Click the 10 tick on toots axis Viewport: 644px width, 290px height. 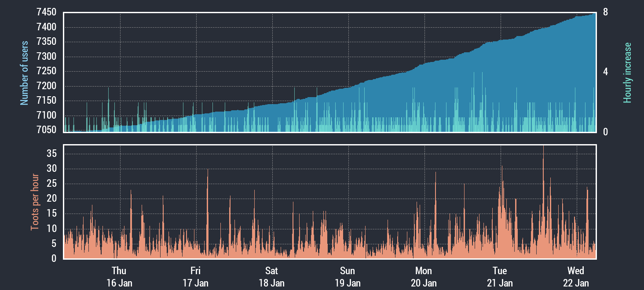(x=52, y=229)
